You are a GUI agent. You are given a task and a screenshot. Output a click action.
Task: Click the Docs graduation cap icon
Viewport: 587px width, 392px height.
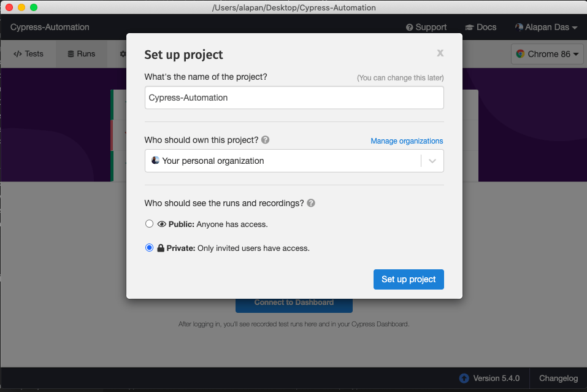click(x=469, y=28)
